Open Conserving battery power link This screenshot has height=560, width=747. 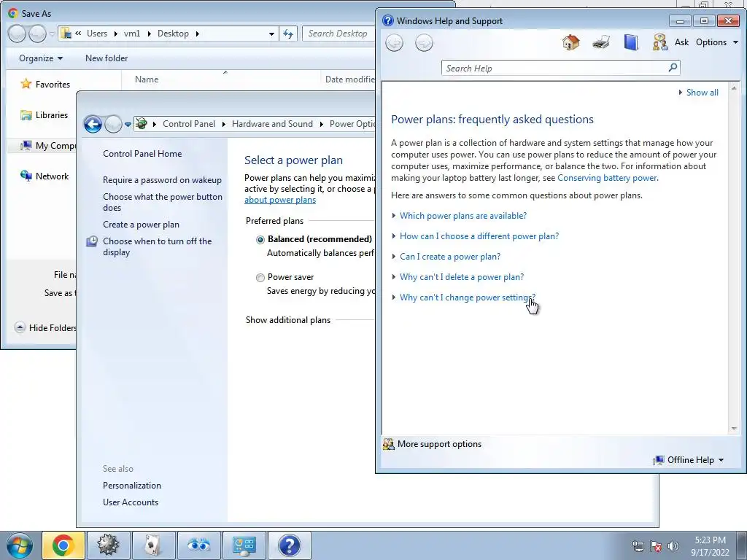click(607, 178)
